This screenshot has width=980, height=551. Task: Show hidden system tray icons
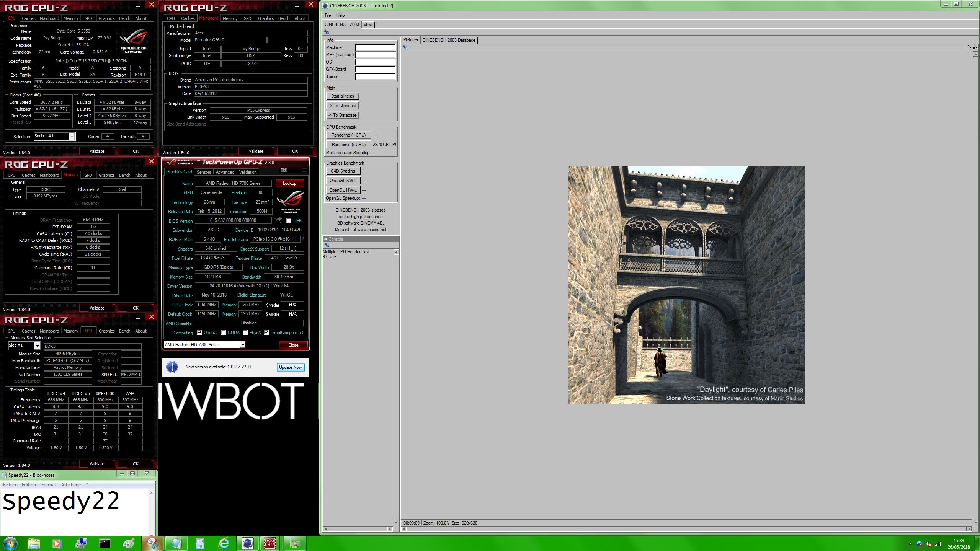[910, 544]
